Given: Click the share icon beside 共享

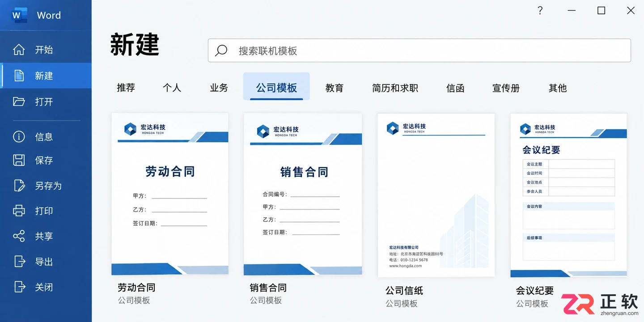Looking at the screenshot, I should click(19, 236).
